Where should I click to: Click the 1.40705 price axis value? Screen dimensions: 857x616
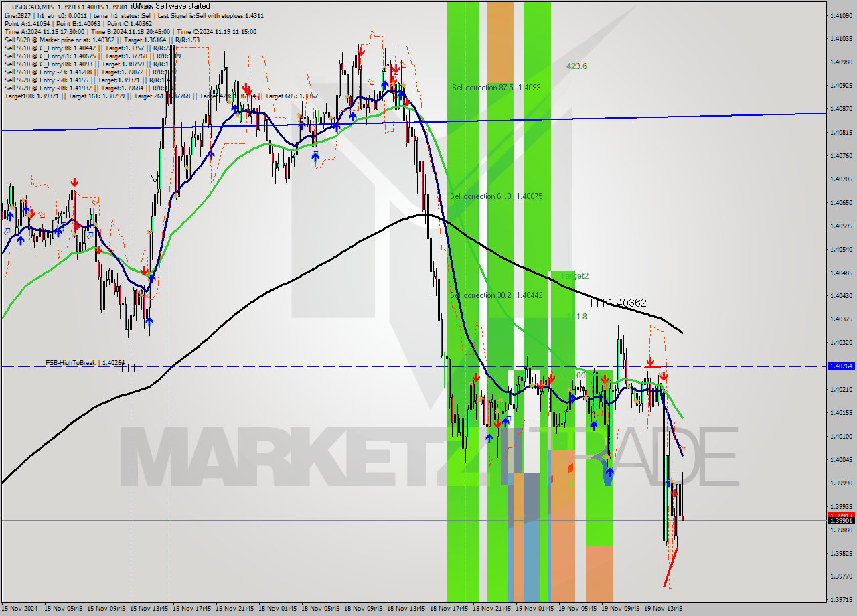point(840,179)
